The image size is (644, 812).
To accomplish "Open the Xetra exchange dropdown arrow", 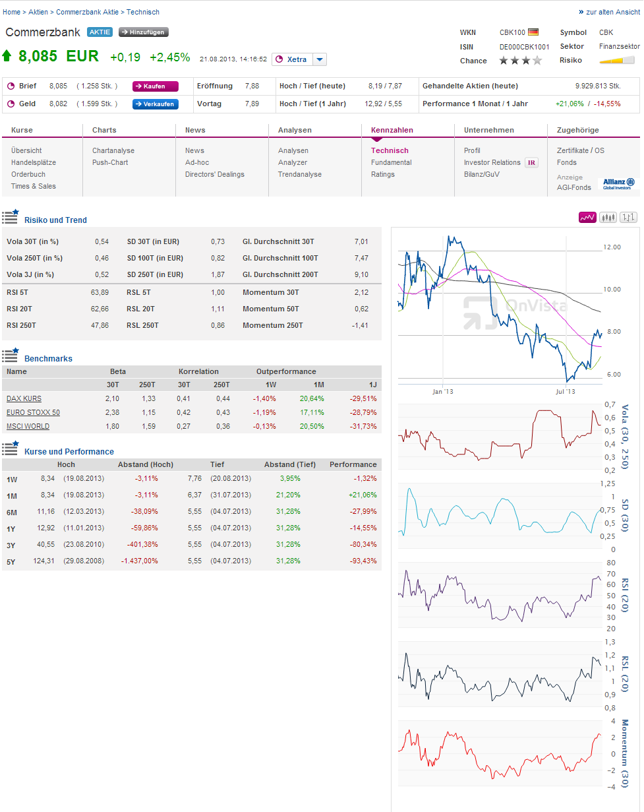I will point(320,59).
